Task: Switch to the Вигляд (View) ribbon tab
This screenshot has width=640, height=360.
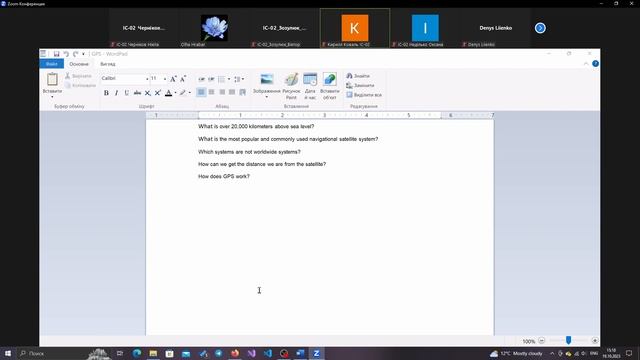Action: click(108, 64)
